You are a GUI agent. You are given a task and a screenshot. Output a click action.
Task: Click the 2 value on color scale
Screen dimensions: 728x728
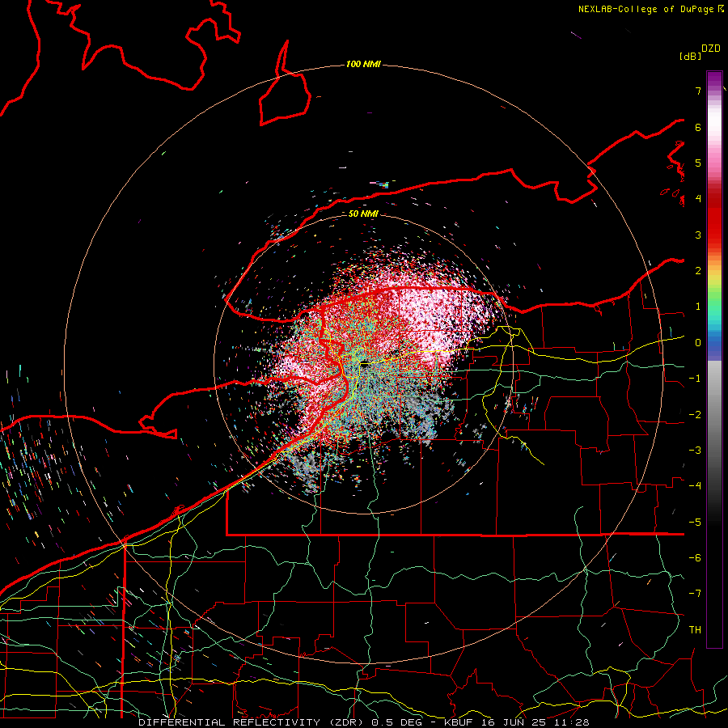coord(698,271)
